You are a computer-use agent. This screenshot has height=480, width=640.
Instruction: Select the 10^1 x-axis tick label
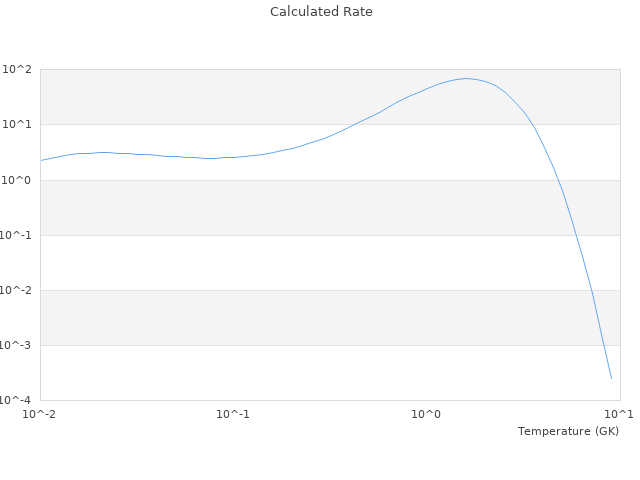(x=618, y=414)
